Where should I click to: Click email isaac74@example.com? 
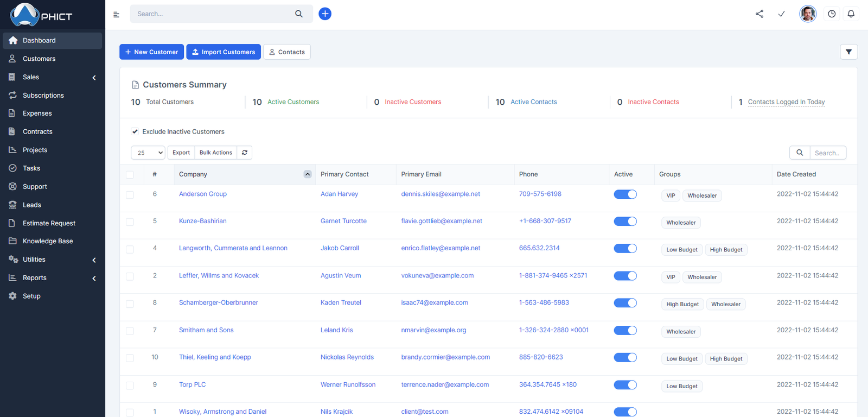[x=435, y=302]
